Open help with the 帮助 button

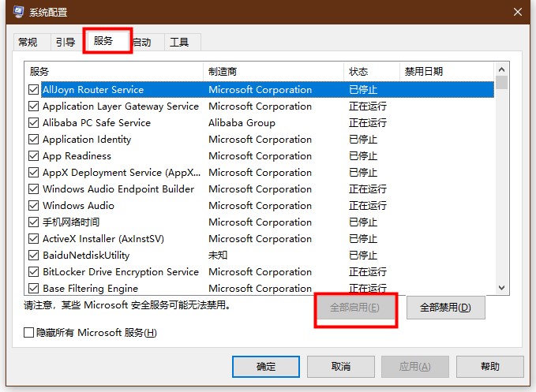coord(489,367)
